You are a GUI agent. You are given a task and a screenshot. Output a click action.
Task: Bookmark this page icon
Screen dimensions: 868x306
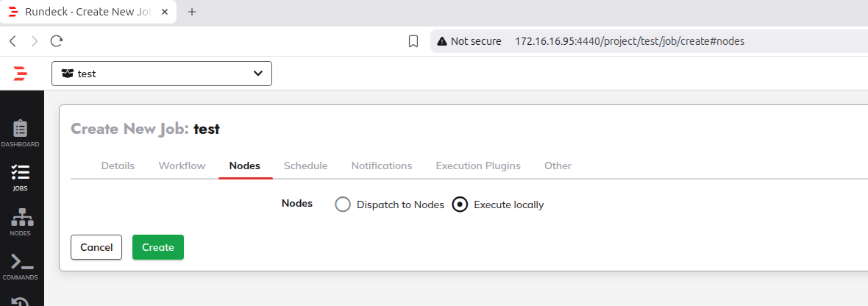[x=413, y=41]
